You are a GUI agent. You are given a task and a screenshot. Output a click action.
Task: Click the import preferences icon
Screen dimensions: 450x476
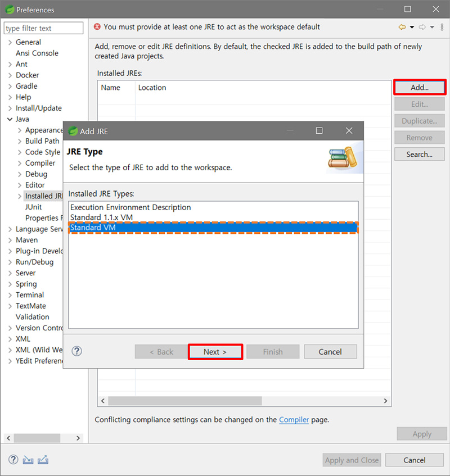pyautogui.click(x=28, y=460)
